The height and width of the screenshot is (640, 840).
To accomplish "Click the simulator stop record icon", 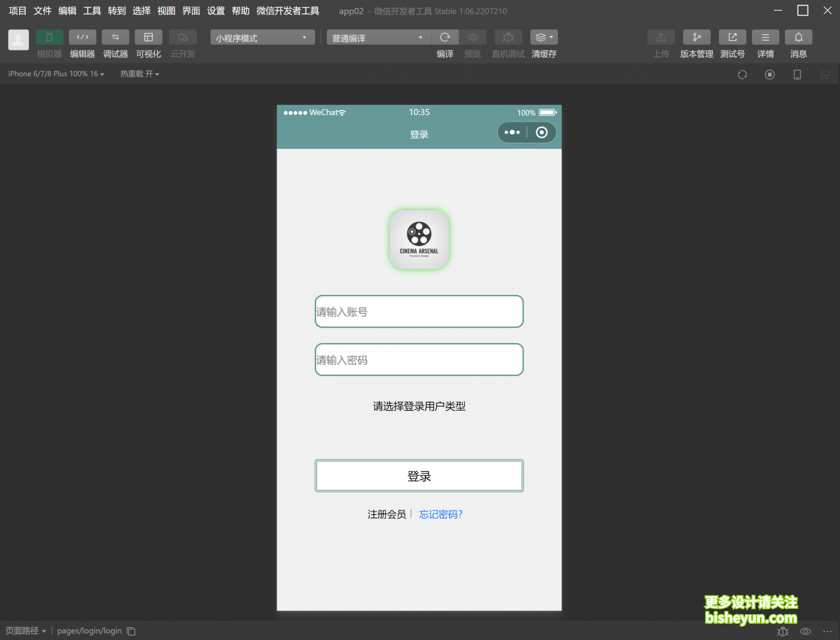I will 770,74.
